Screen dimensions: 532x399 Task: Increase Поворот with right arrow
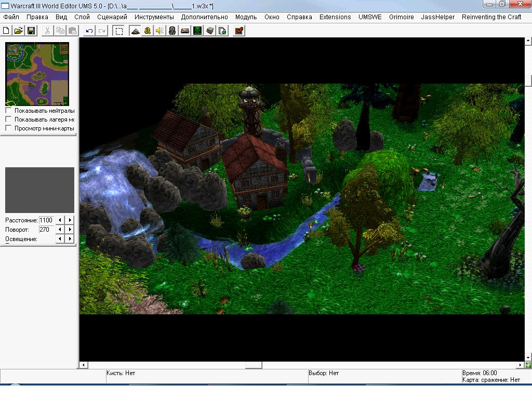70,229
